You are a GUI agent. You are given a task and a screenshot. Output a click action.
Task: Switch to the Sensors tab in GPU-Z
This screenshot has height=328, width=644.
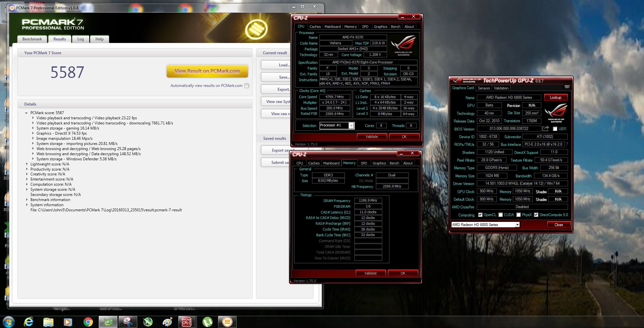click(x=484, y=88)
